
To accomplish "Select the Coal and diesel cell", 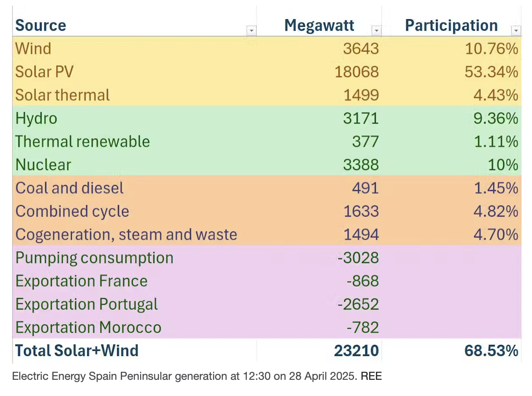I will click(69, 188).
